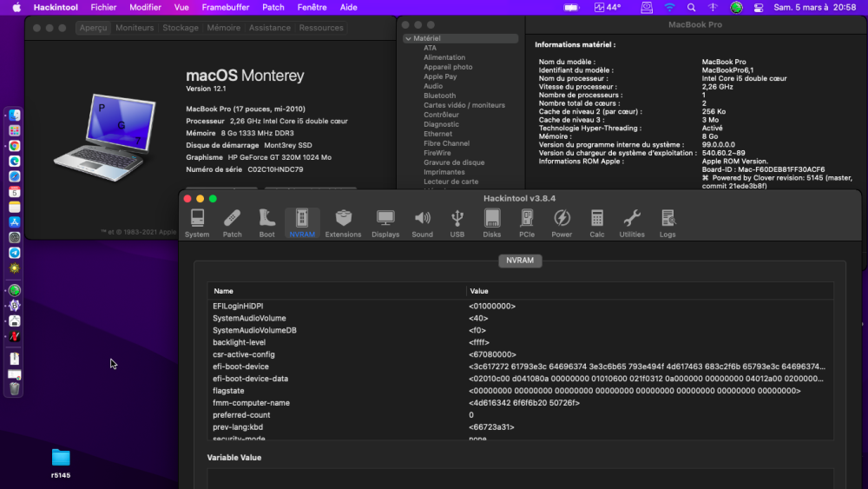This screenshot has height=489, width=868.
Task: Select the csr-active-config NVRAM row
Action: click(520, 354)
